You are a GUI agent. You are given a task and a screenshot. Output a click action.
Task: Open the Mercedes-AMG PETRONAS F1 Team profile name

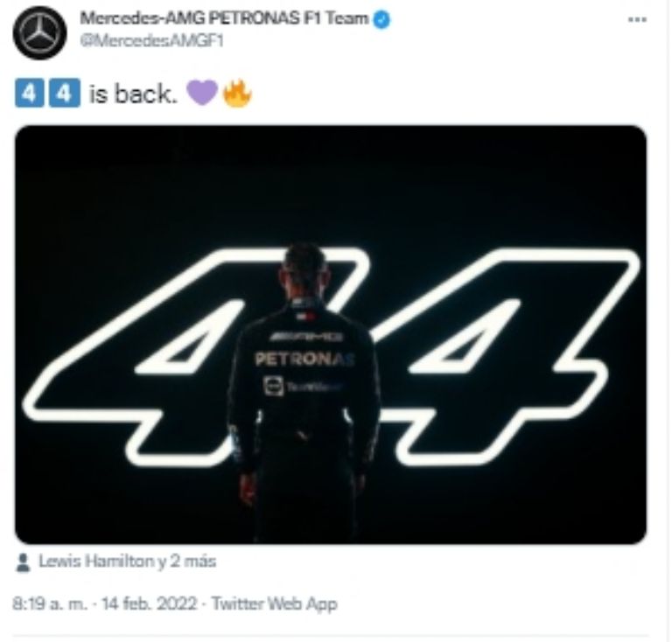pyautogui.click(x=224, y=19)
